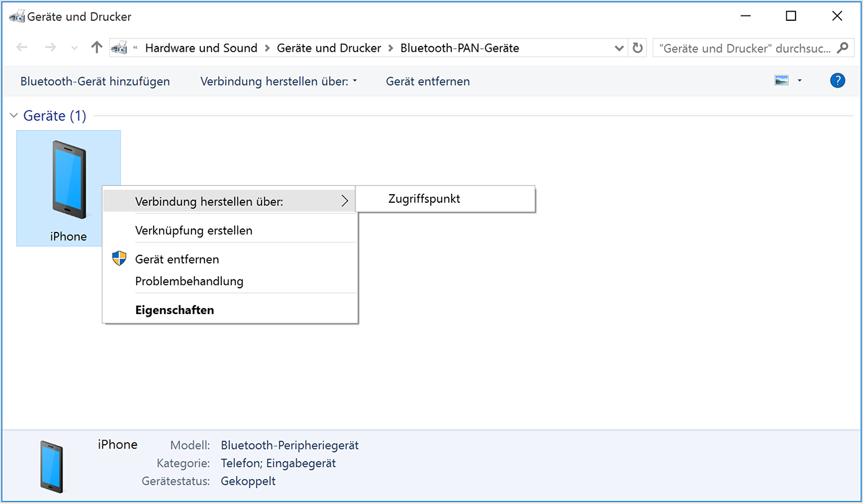Click the window title bar printer icon

pyautogui.click(x=17, y=16)
